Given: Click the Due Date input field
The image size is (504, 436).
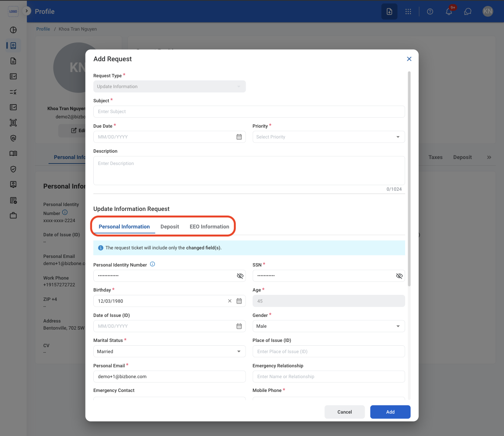Looking at the screenshot, I should [169, 137].
